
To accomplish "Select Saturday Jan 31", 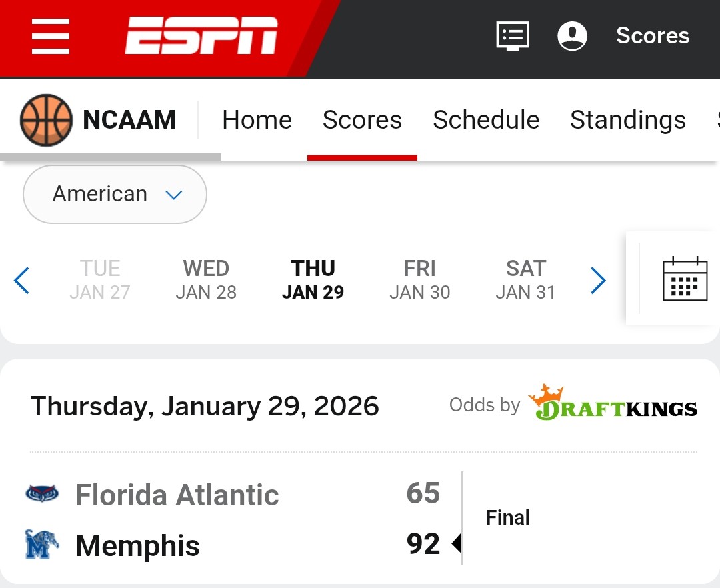I will click(x=525, y=280).
